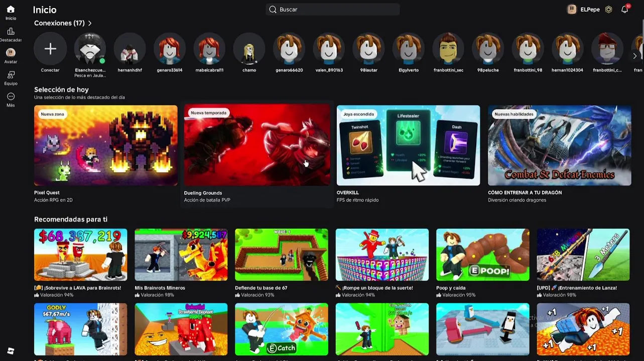Advance connections carousel with right arrow
This screenshot has width=644, height=361.
pos(635,56)
